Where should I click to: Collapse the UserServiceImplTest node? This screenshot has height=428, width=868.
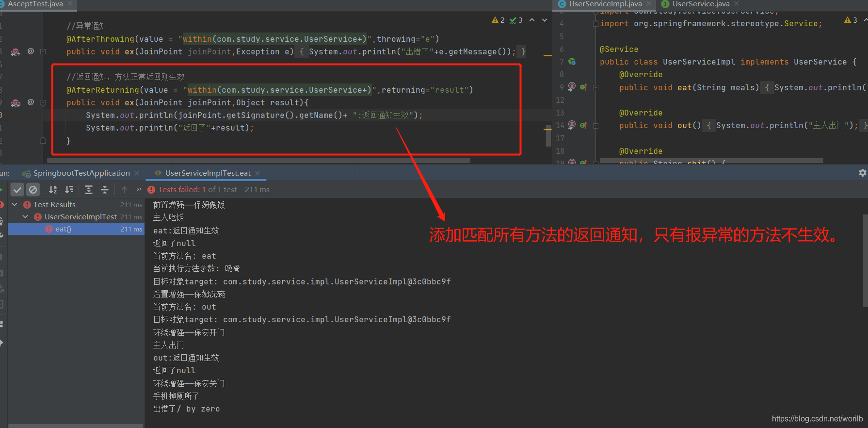(x=25, y=217)
